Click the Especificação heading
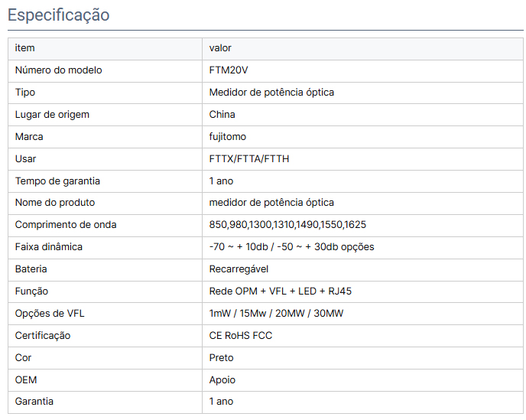Screen dimensions: 526x420 58,15
